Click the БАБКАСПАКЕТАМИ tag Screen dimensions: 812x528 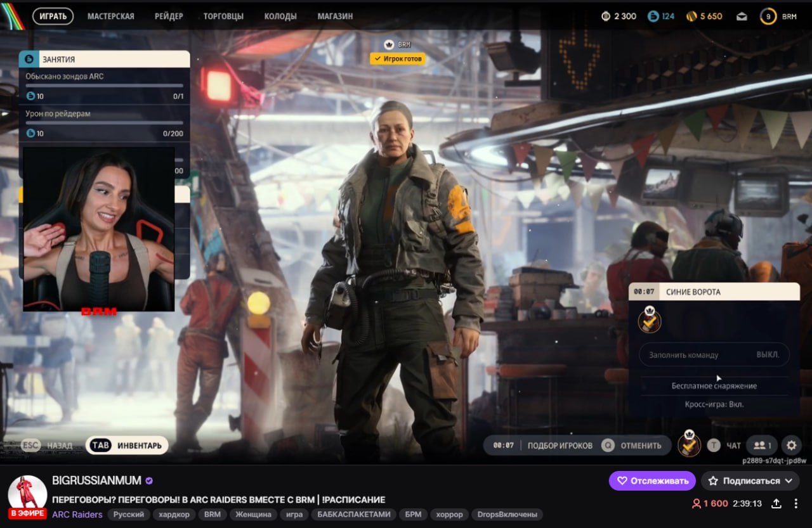353,515
